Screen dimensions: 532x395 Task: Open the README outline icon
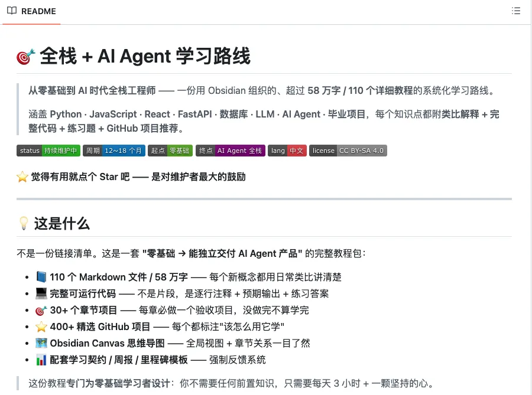tap(515, 11)
